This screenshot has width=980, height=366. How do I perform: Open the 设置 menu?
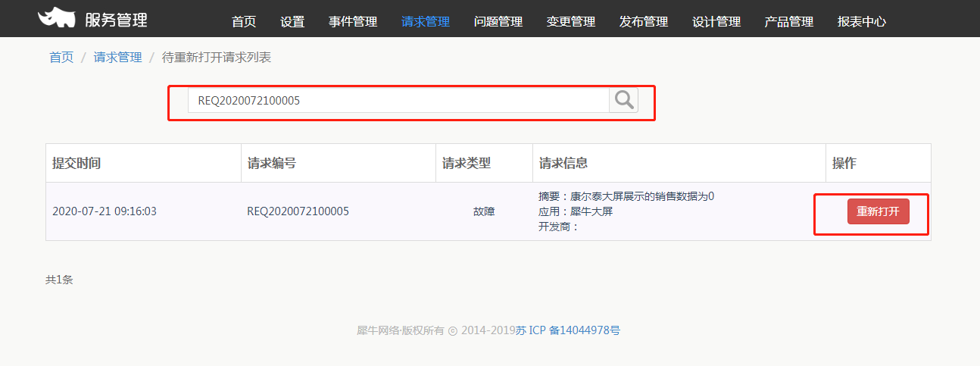pyautogui.click(x=292, y=22)
